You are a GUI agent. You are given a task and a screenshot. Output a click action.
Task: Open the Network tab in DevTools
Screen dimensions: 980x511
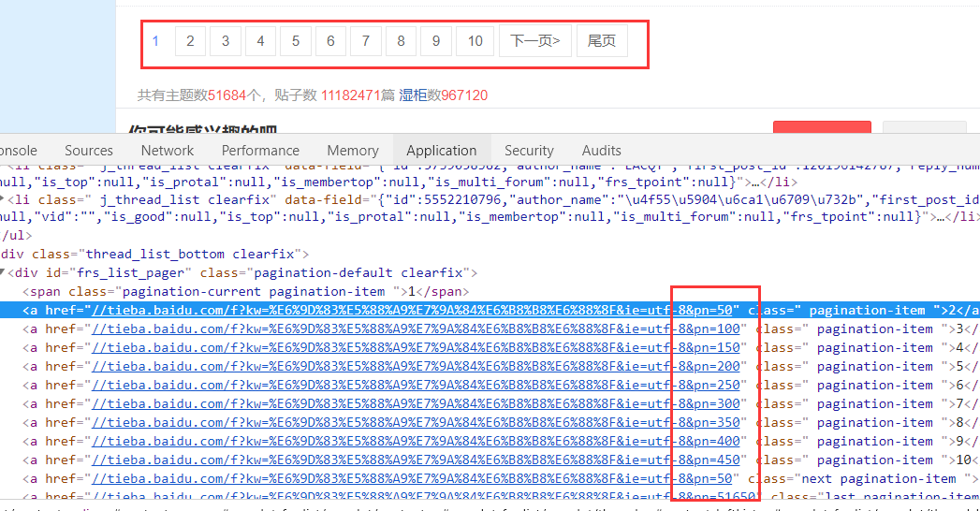(168, 151)
